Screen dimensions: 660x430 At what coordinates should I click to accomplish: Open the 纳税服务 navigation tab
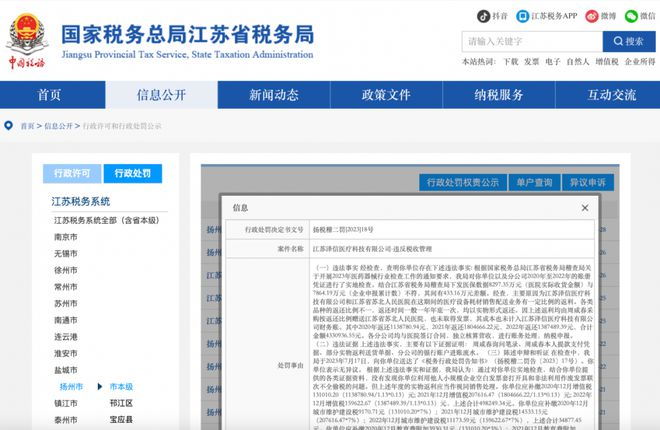(499, 95)
